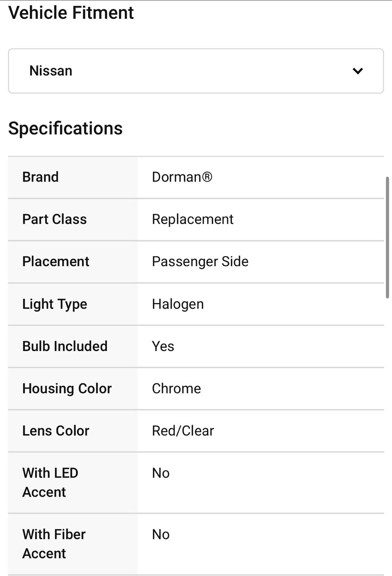Screen dimensions: 392x576
Task: Select the Placement row label
Action: [x=56, y=261]
